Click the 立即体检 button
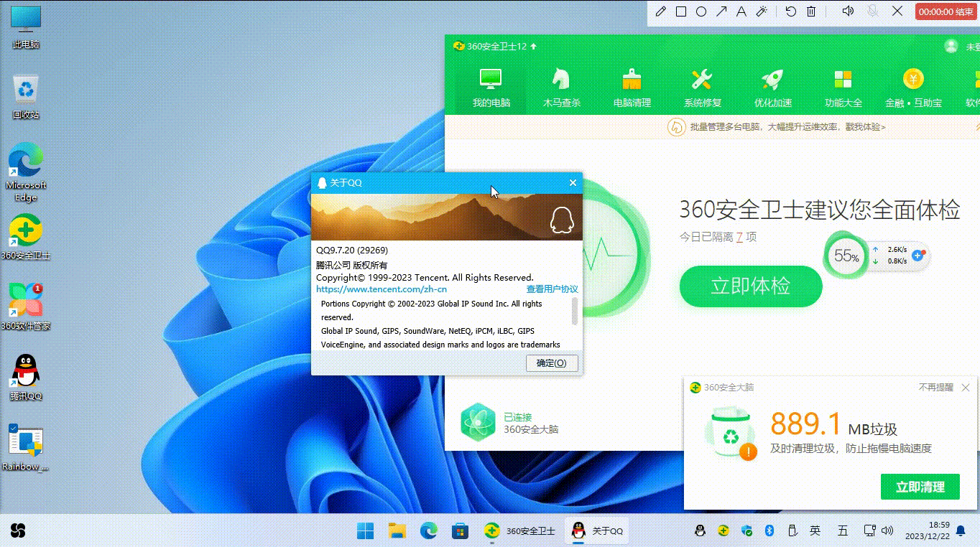This screenshot has width=980, height=547. coord(751,286)
